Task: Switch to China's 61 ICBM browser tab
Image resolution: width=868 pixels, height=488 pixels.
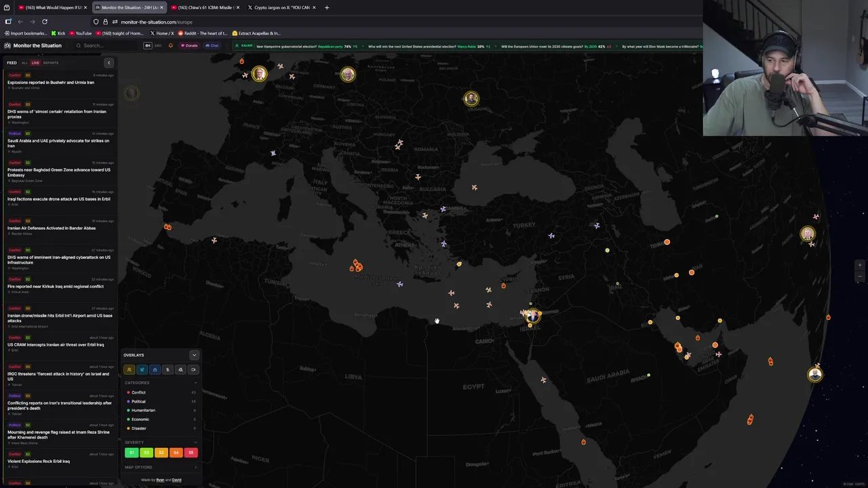Action: [x=206, y=7]
